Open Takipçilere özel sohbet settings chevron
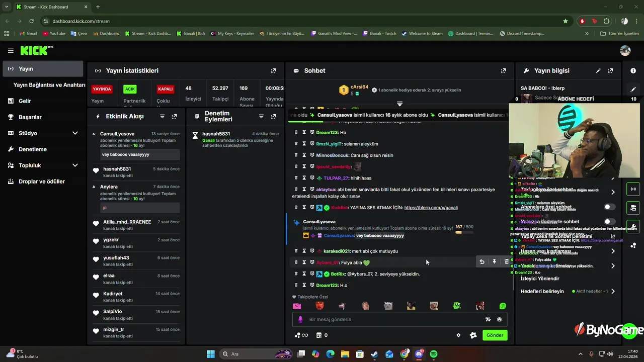 (613, 192)
